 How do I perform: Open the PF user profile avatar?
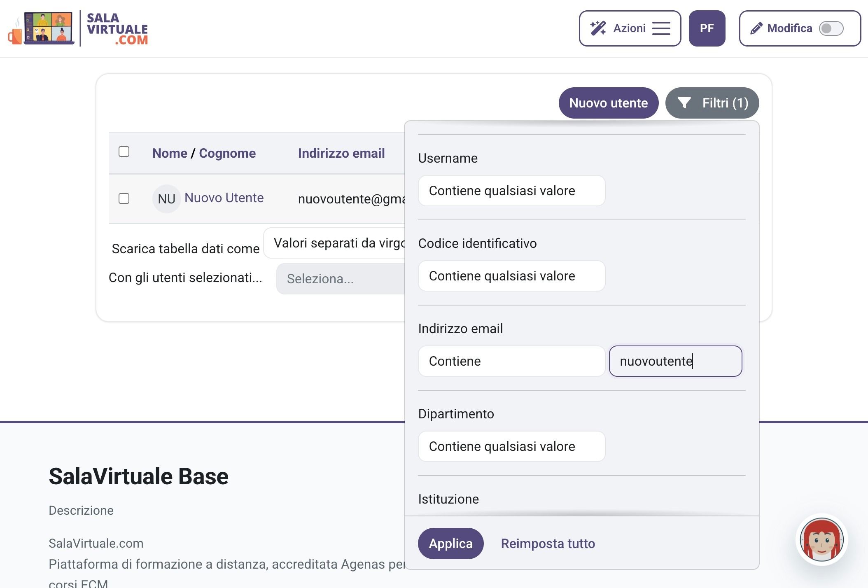707,28
